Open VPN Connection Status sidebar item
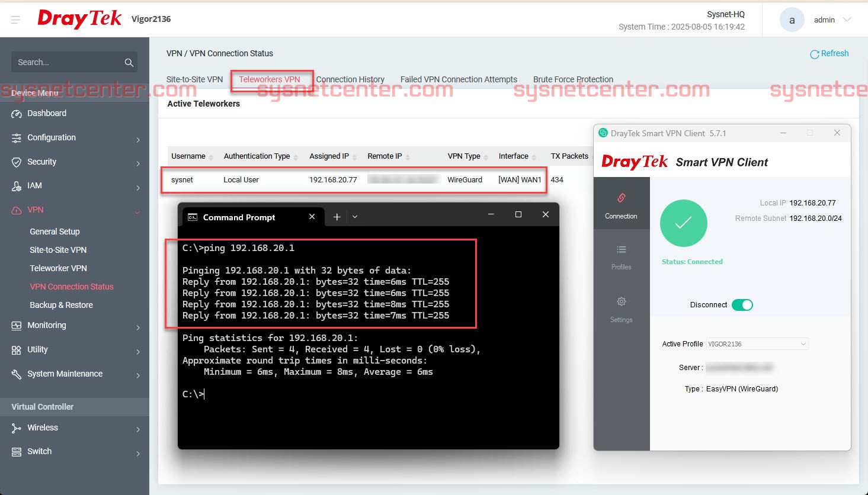 (x=72, y=287)
